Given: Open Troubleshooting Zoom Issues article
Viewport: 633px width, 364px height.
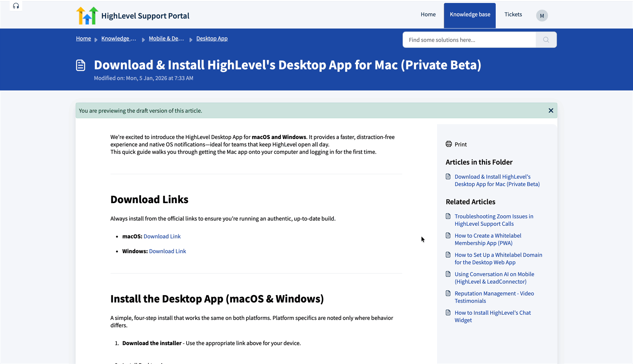Looking at the screenshot, I should click(x=494, y=220).
